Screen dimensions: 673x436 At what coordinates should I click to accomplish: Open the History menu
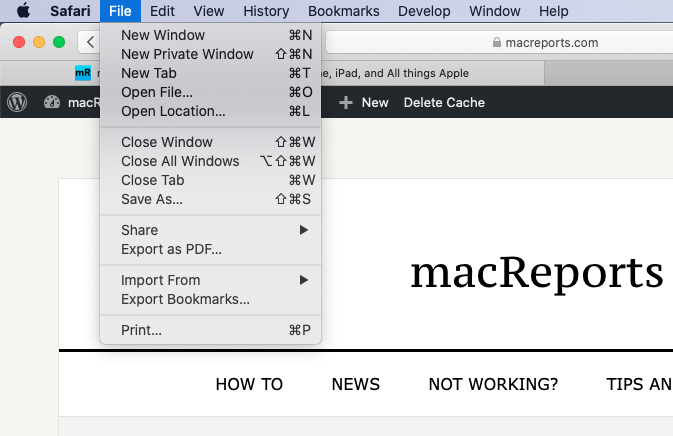266,11
